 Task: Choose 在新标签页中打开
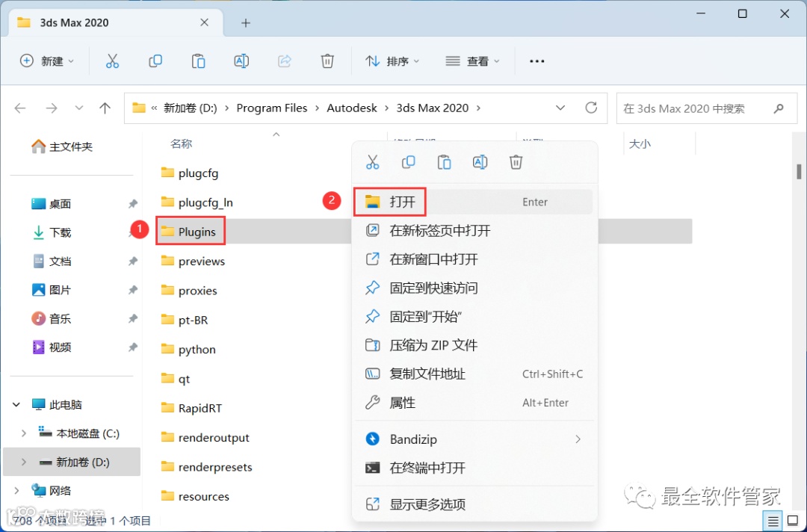[x=474, y=230]
